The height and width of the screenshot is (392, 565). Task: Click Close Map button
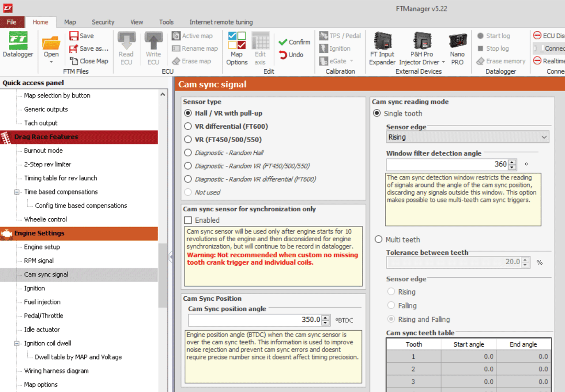[x=89, y=61]
